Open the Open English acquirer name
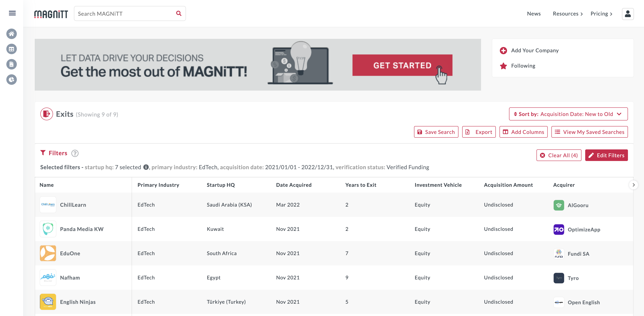 click(x=584, y=302)
